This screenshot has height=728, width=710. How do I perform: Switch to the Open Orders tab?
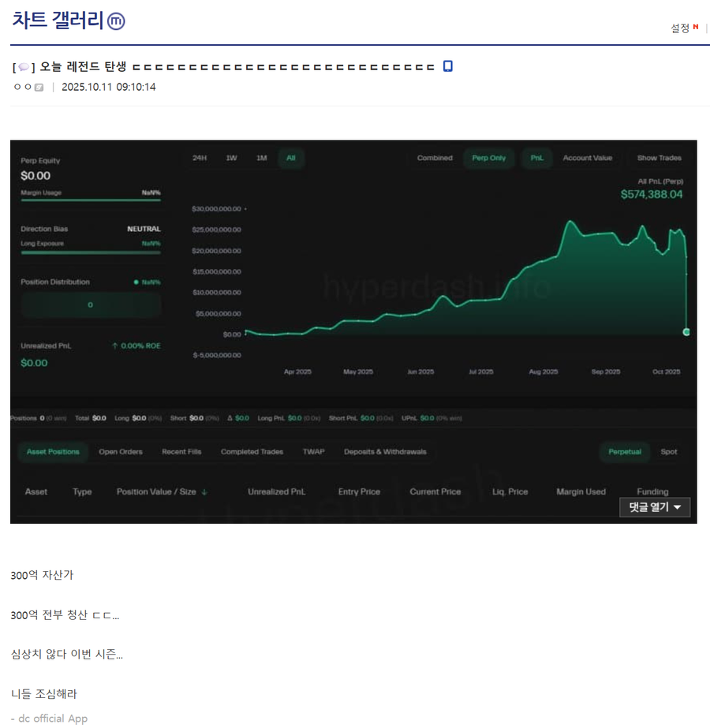coord(120,452)
